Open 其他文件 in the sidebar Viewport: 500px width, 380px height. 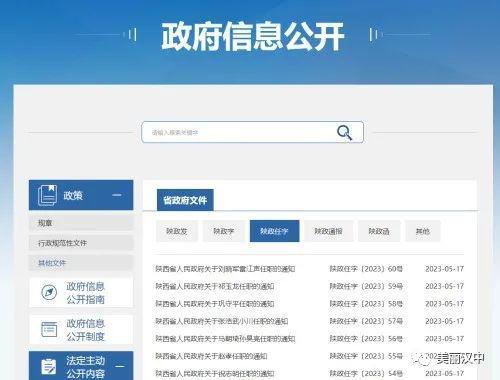81,263
